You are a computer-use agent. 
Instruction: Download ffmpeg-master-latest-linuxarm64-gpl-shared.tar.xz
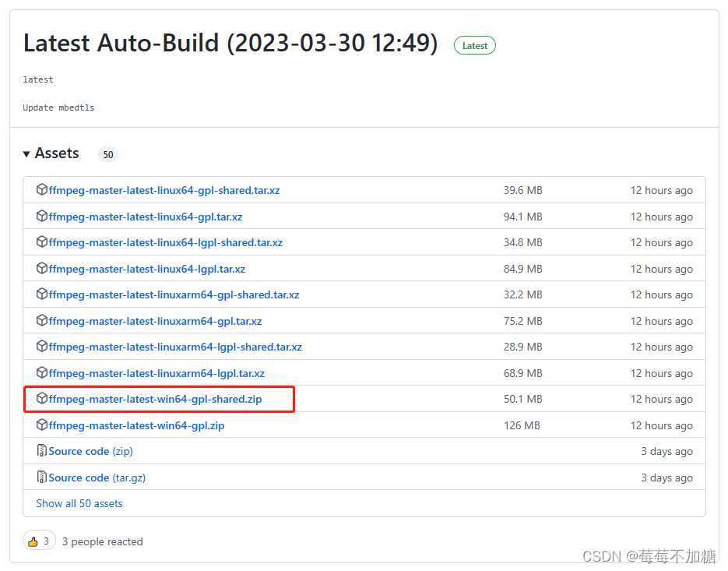[x=174, y=294]
